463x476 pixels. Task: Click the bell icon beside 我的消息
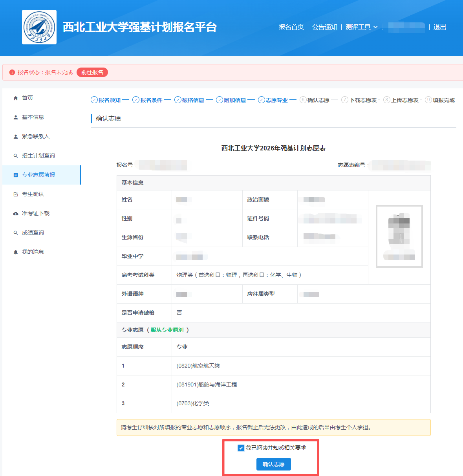pos(16,252)
